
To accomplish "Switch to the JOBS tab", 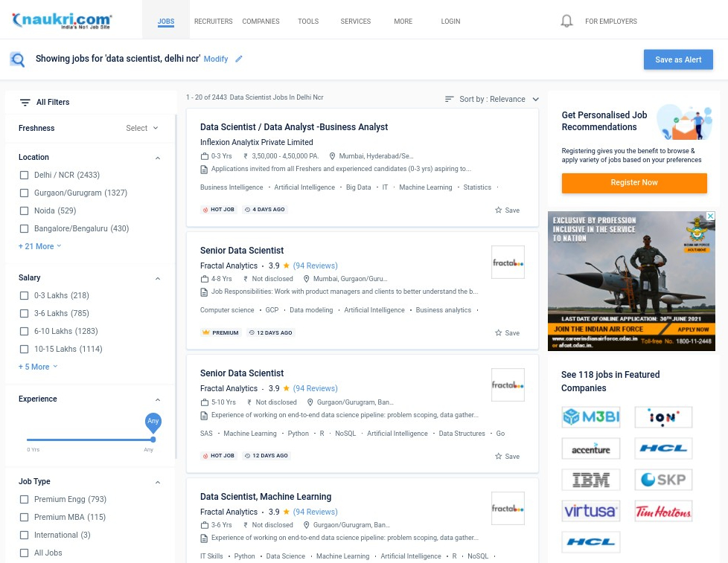I will click(x=165, y=21).
